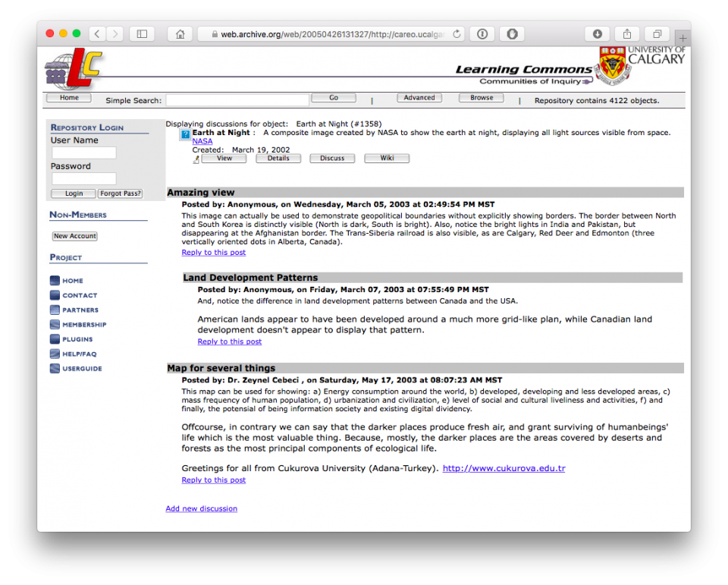
Task: Open a new browser tab with the plus button
Action: point(682,37)
